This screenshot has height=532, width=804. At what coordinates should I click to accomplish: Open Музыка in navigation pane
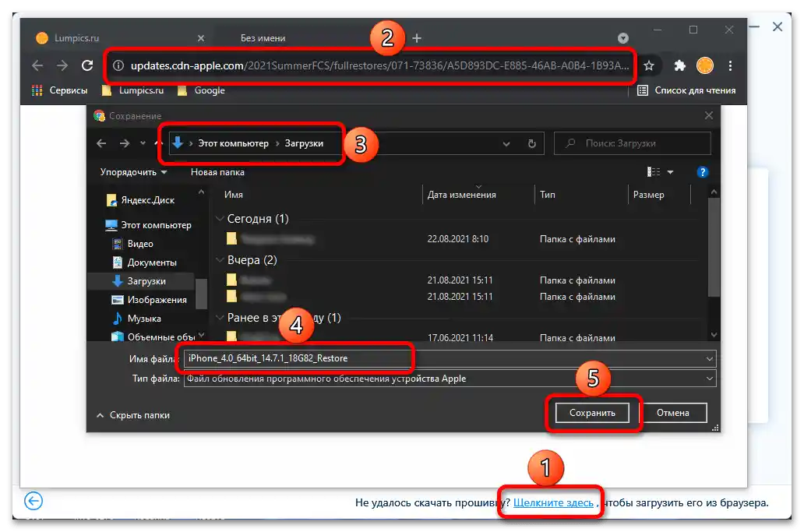tap(136, 319)
